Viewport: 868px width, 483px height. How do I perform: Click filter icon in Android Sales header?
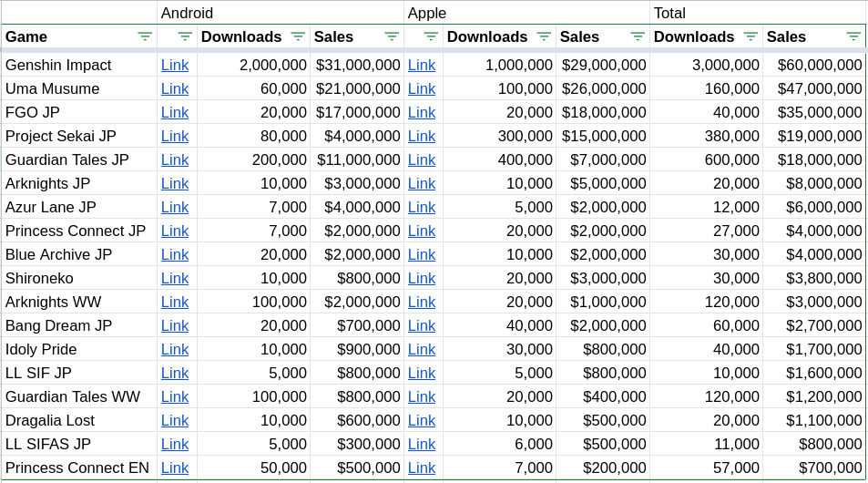[x=392, y=36]
